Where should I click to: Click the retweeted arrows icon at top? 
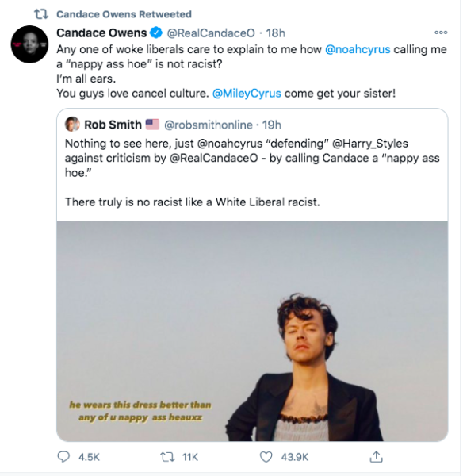coord(41,14)
